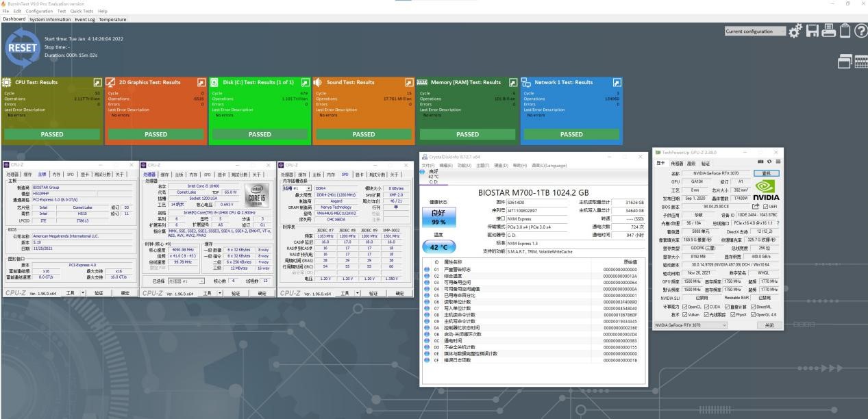Screen dimensions: 868x419
Task: Click the clipboard copy icon
Action: coord(845,31)
